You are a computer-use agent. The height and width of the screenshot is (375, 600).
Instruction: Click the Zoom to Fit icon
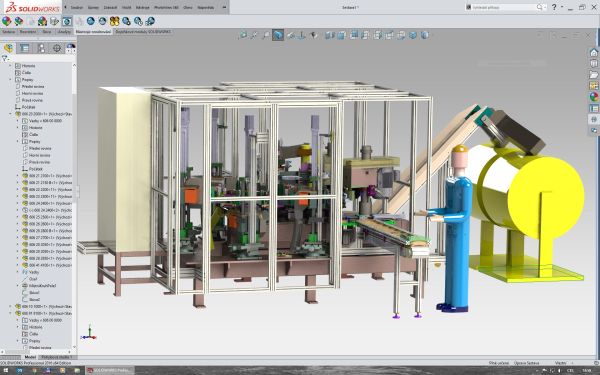coord(243,36)
